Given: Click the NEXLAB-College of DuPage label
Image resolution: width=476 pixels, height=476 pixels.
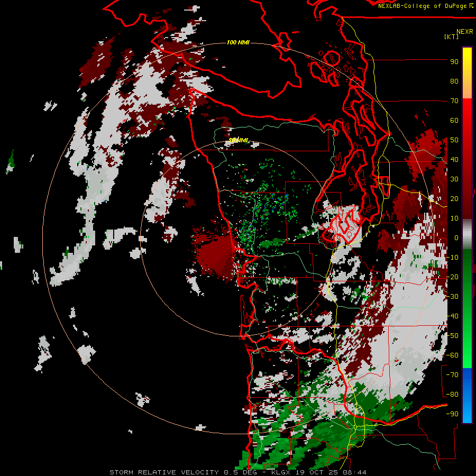Looking at the screenshot, I should [423, 6].
